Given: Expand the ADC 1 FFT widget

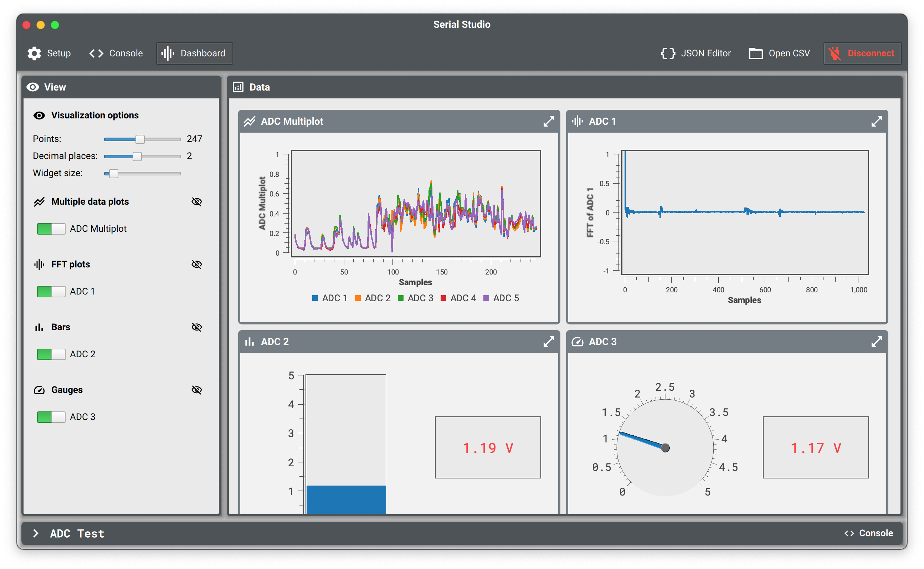Looking at the screenshot, I should pos(876,121).
